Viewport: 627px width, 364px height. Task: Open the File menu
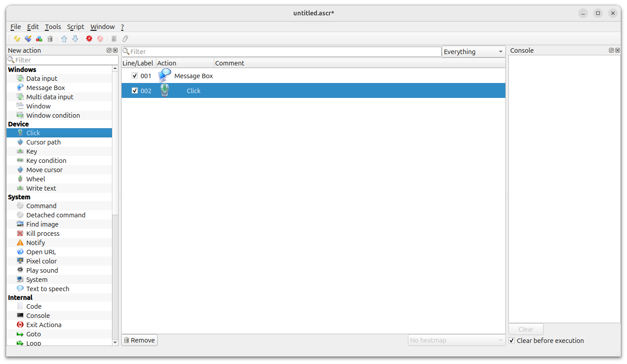click(15, 27)
